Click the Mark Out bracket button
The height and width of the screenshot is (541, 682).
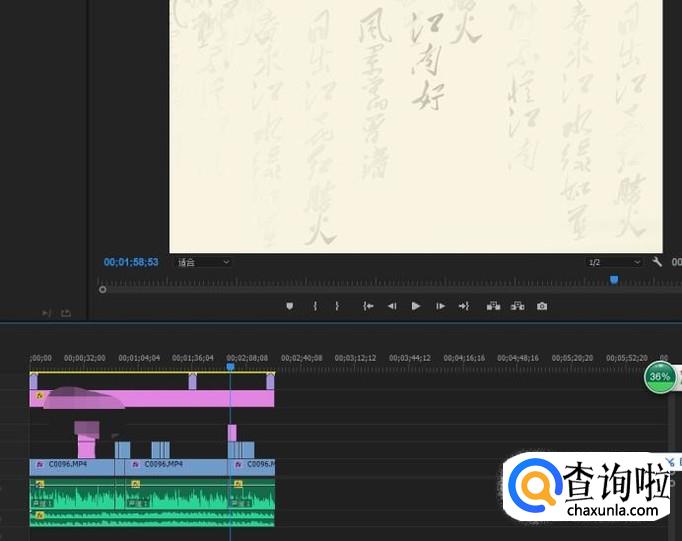coord(337,306)
